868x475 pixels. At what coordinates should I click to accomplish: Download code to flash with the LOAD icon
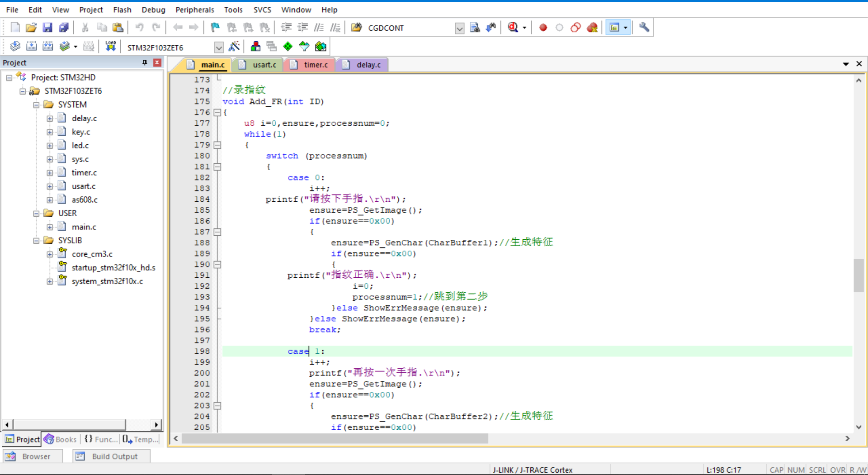pyautogui.click(x=111, y=46)
